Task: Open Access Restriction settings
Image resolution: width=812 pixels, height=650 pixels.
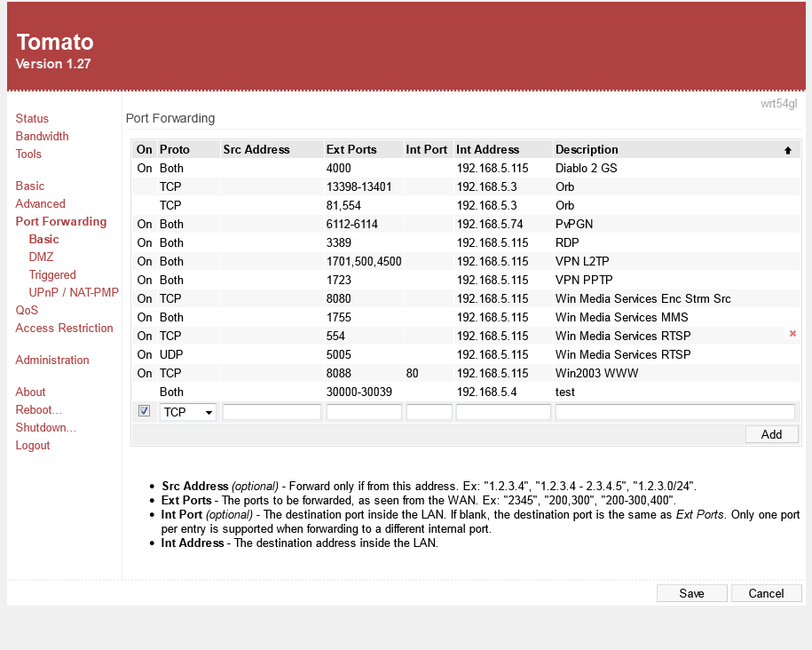Action: [x=64, y=328]
